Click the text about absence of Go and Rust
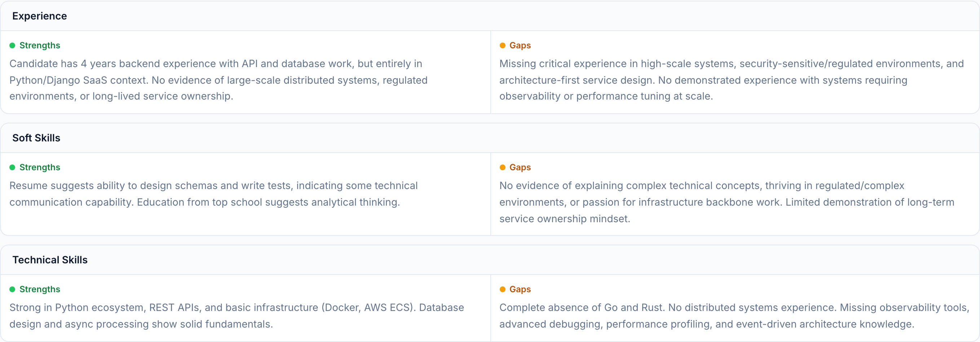The image size is (980, 342). pyautogui.click(x=733, y=316)
